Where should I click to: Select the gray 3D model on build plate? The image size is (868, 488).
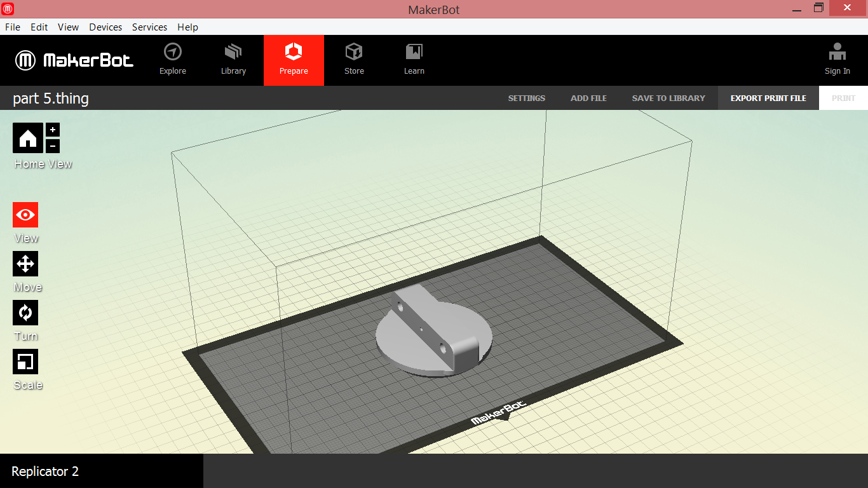434,331
